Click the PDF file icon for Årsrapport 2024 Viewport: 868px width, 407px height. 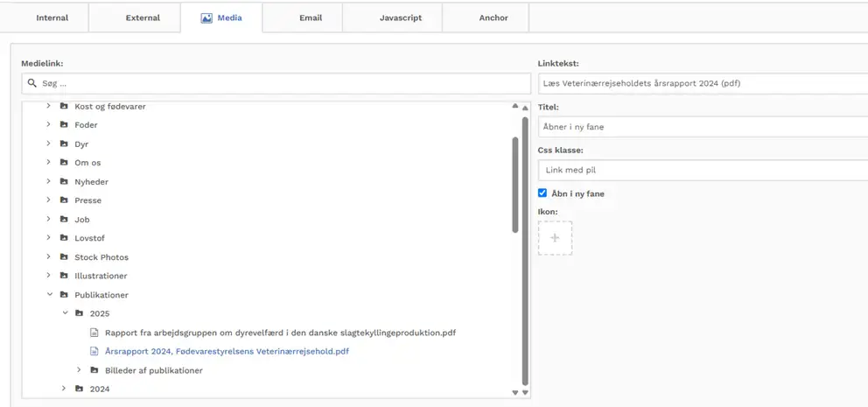(x=94, y=351)
